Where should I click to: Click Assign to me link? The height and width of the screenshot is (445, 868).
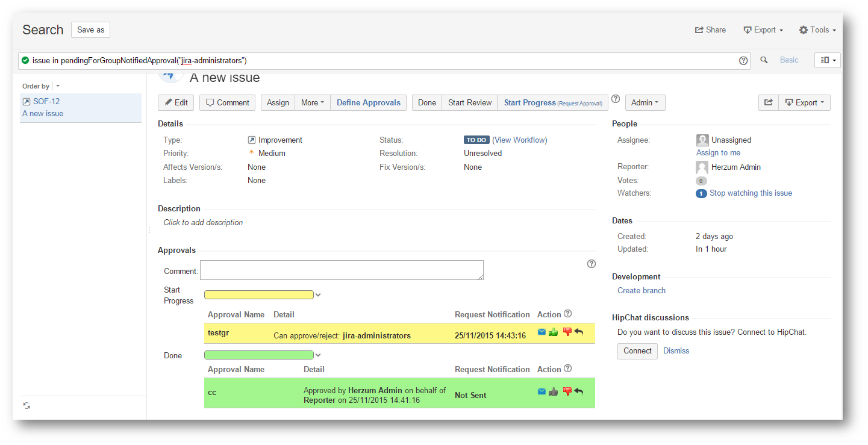click(718, 153)
